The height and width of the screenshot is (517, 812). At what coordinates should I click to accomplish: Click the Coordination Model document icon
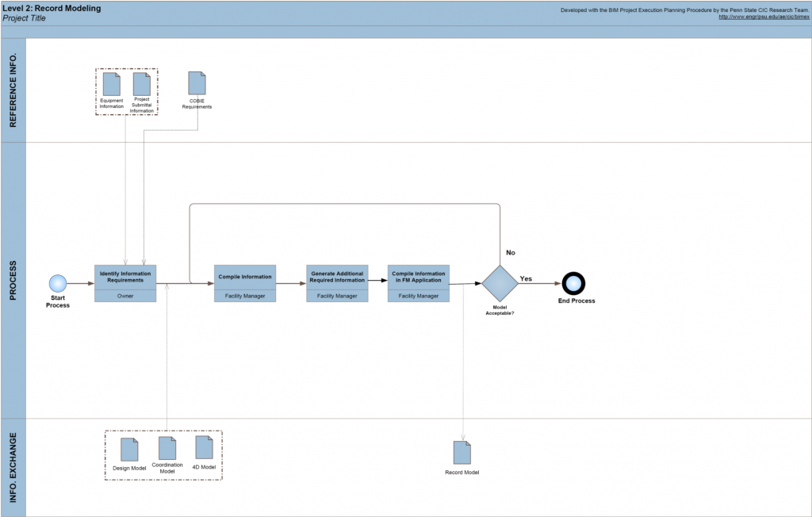point(167,447)
